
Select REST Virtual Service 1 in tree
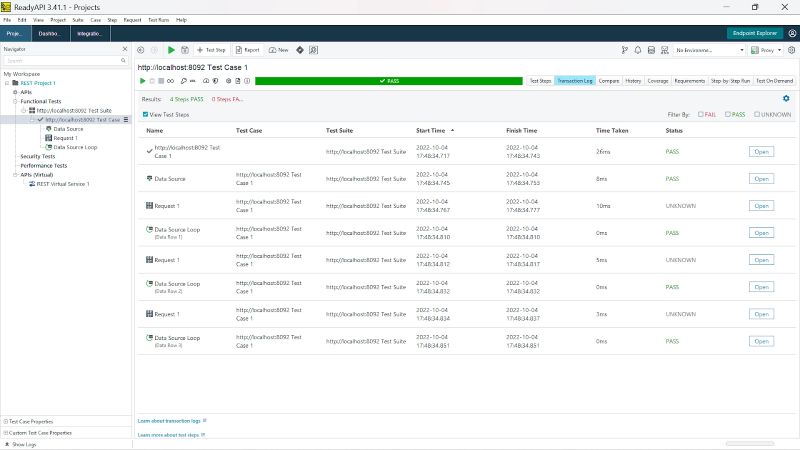62,184
